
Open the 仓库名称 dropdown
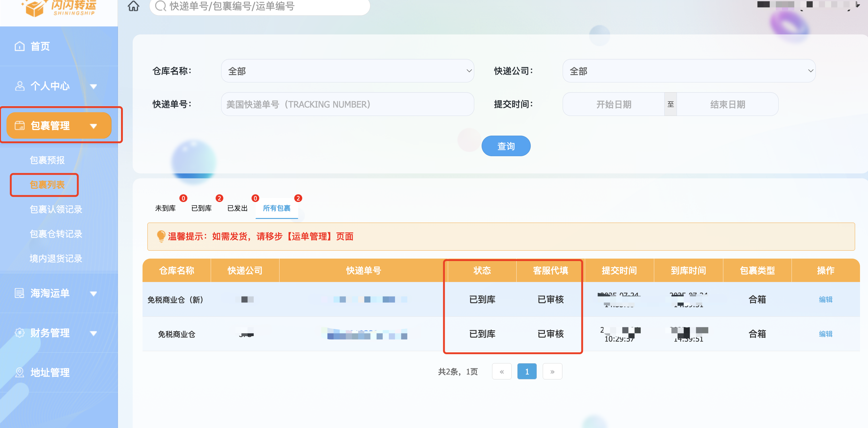347,71
